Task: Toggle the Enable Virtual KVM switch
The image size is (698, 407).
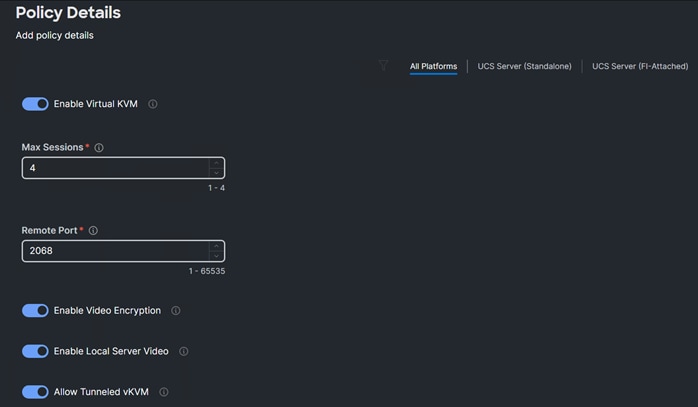Action: pyautogui.click(x=35, y=104)
